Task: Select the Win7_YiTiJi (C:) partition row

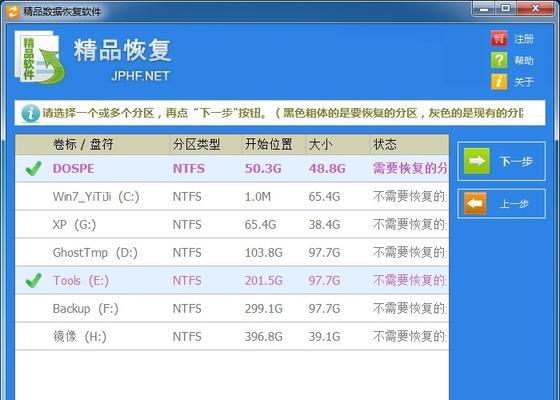Action: (232, 196)
